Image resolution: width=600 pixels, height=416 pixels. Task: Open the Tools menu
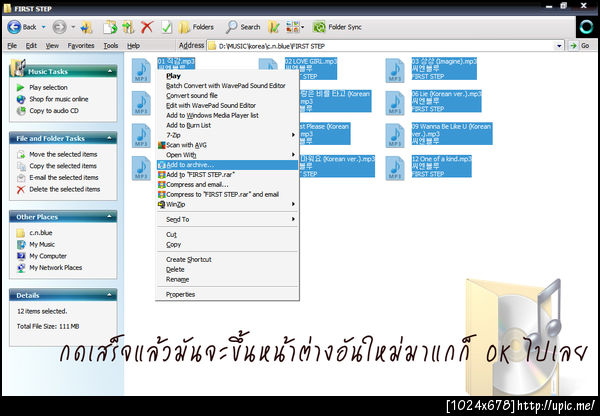pyautogui.click(x=111, y=46)
